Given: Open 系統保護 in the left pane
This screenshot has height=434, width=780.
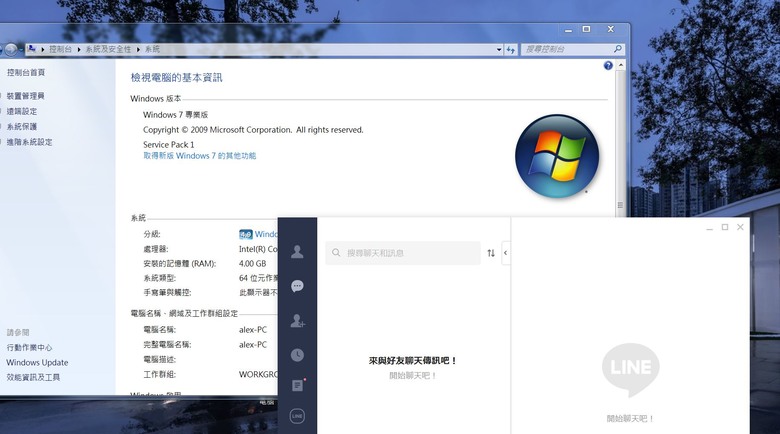Looking at the screenshot, I should [21, 126].
